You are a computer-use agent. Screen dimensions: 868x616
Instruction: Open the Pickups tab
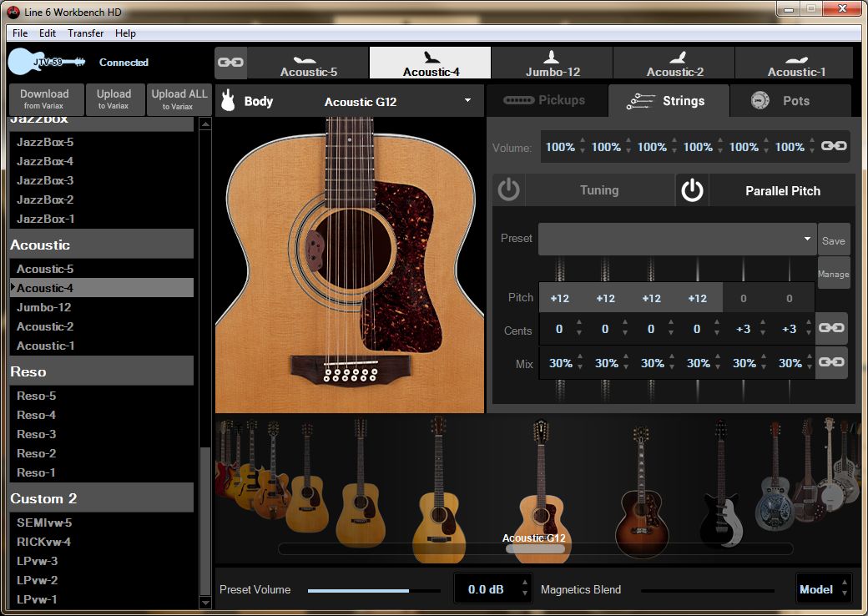[x=547, y=100]
